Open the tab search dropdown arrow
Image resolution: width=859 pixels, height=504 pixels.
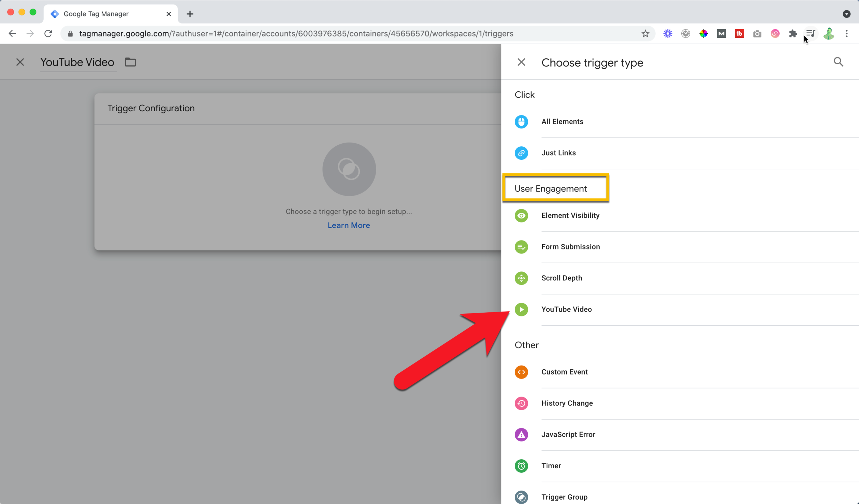tap(846, 14)
